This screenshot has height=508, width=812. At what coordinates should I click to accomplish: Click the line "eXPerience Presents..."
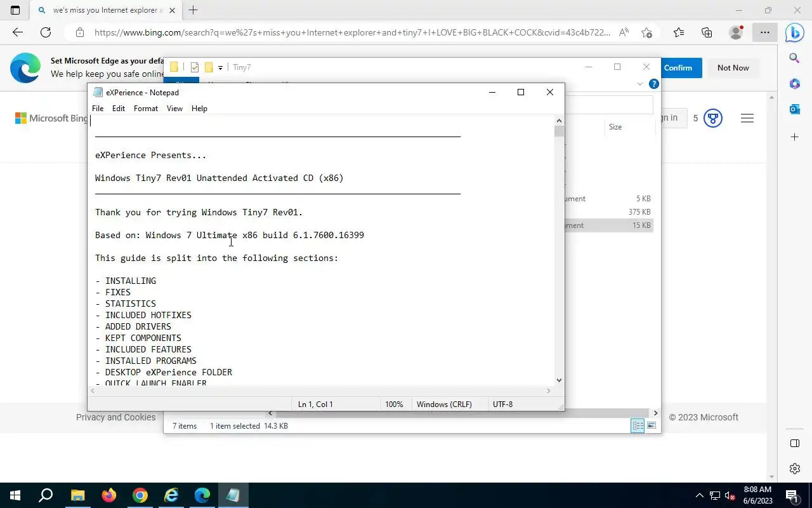click(151, 155)
